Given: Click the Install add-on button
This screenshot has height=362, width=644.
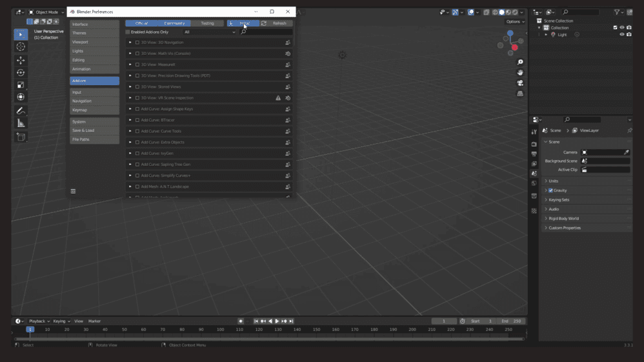Looking at the screenshot, I should (243, 23).
